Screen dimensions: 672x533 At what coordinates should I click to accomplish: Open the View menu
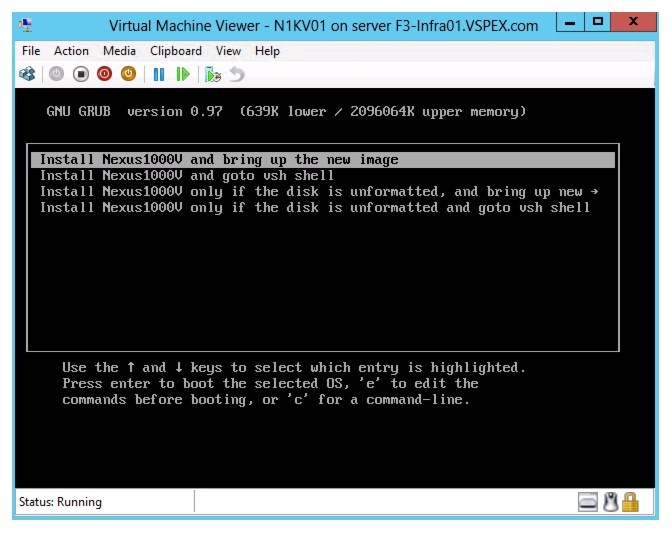pyautogui.click(x=228, y=51)
